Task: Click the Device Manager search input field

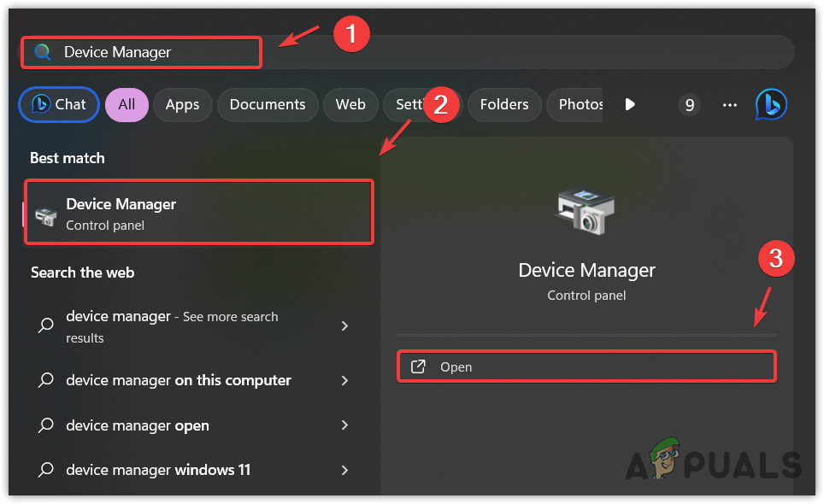Action: (408, 52)
